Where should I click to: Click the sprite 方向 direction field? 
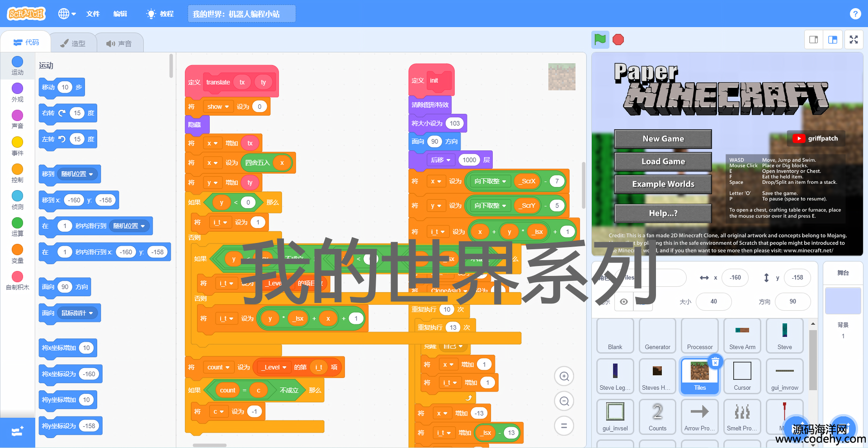[x=793, y=302]
